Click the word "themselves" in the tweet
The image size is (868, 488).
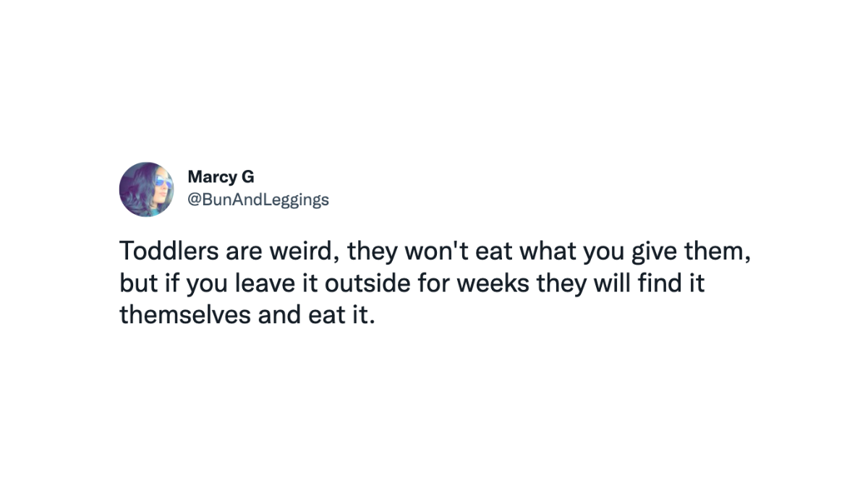click(x=184, y=315)
